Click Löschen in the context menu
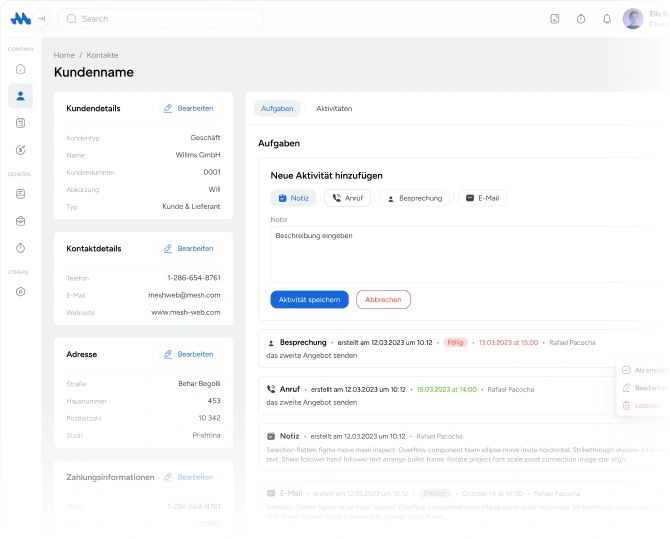Screen dimensions: 670x539 coord(646,405)
